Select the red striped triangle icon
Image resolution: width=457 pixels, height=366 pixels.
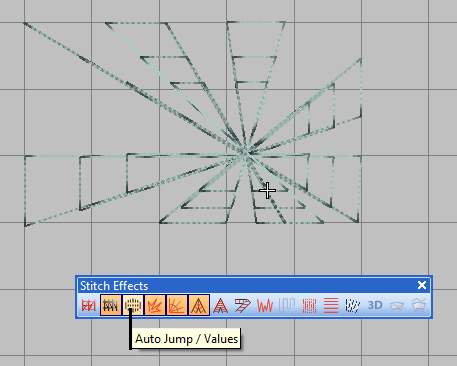[x=221, y=305]
